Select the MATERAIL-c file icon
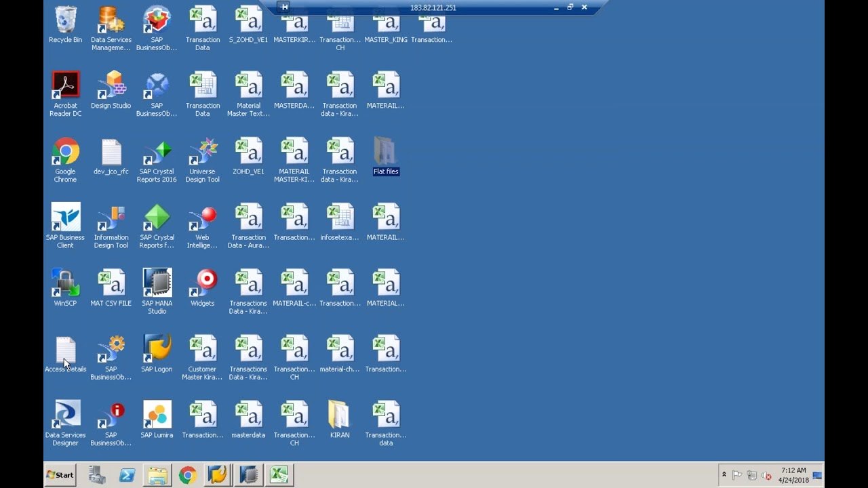The height and width of the screenshot is (488, 868). (x=294, y=288)
